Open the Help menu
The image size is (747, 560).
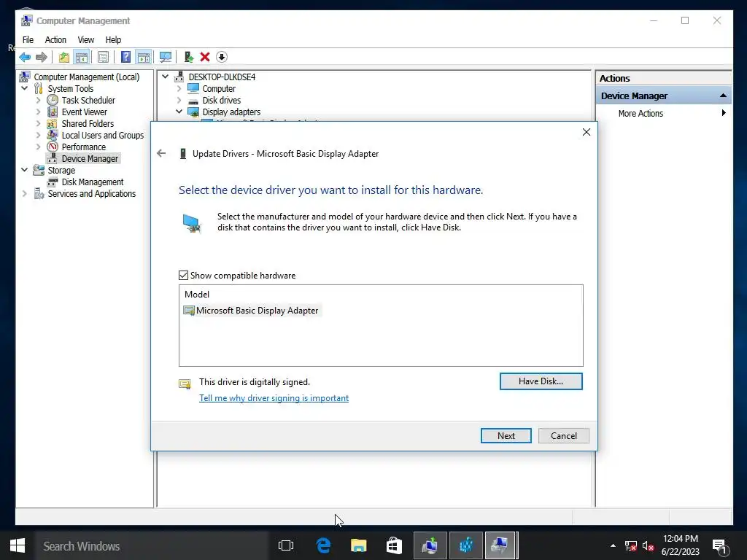coord(113,40)
